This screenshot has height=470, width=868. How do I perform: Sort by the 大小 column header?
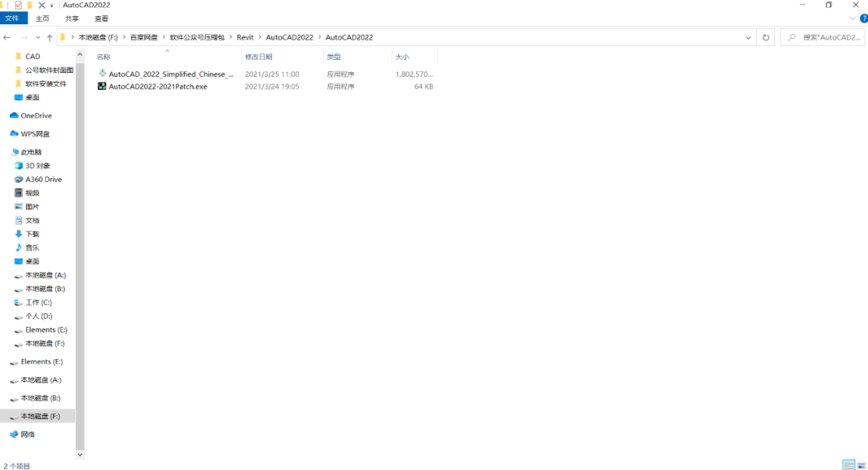coord(402,57)
